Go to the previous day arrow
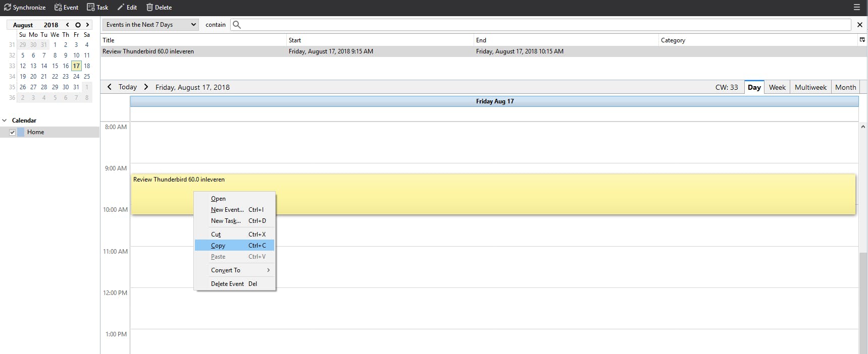 [110, 87]
